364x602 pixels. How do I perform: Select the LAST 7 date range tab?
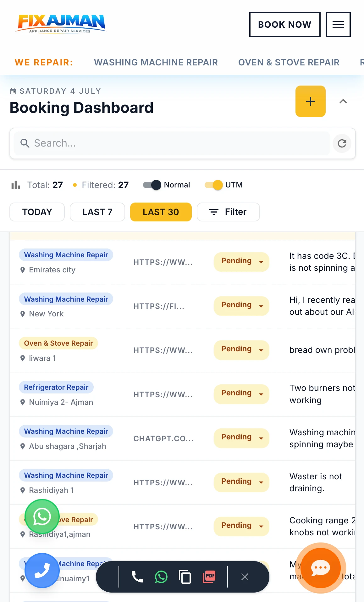coord(97,212)
